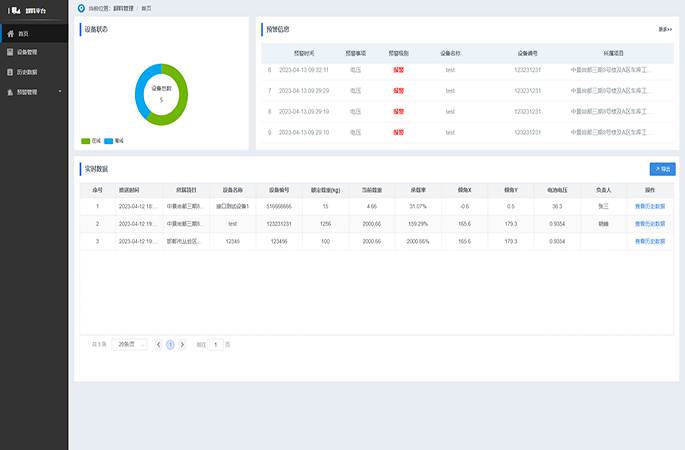Click the 历史数据 sidebar icon

(10, 72)
